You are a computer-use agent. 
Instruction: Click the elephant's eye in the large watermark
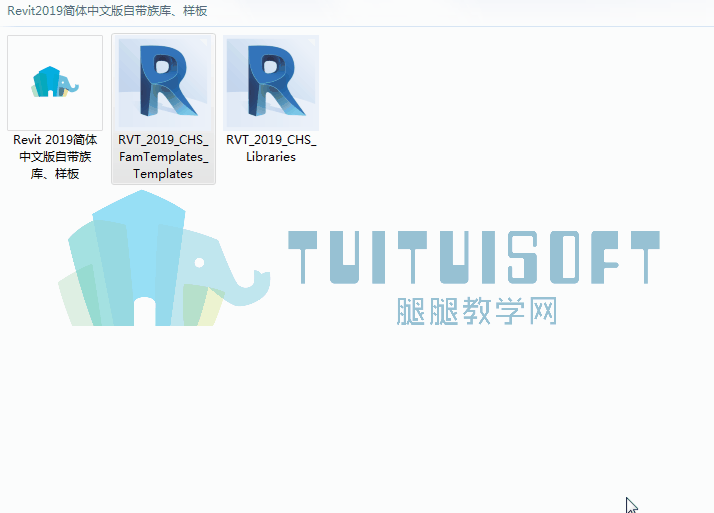[x=200, y=263]
